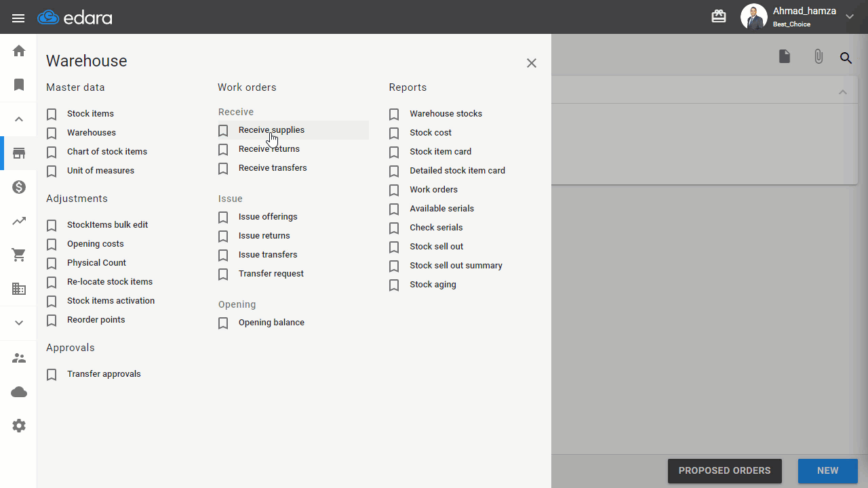Open Transfer request entry
The width and height of the screenshot is (868, 488).
point(271,274)
